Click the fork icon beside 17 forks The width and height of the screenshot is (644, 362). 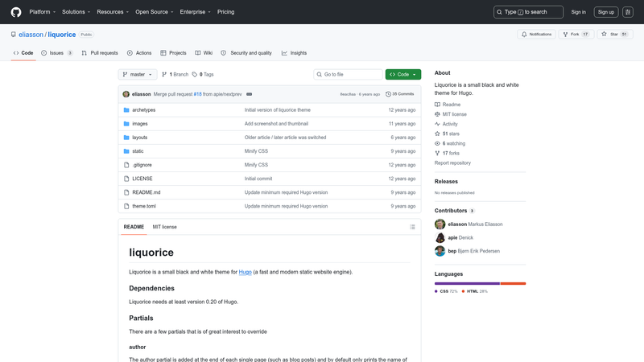[437, 153]
